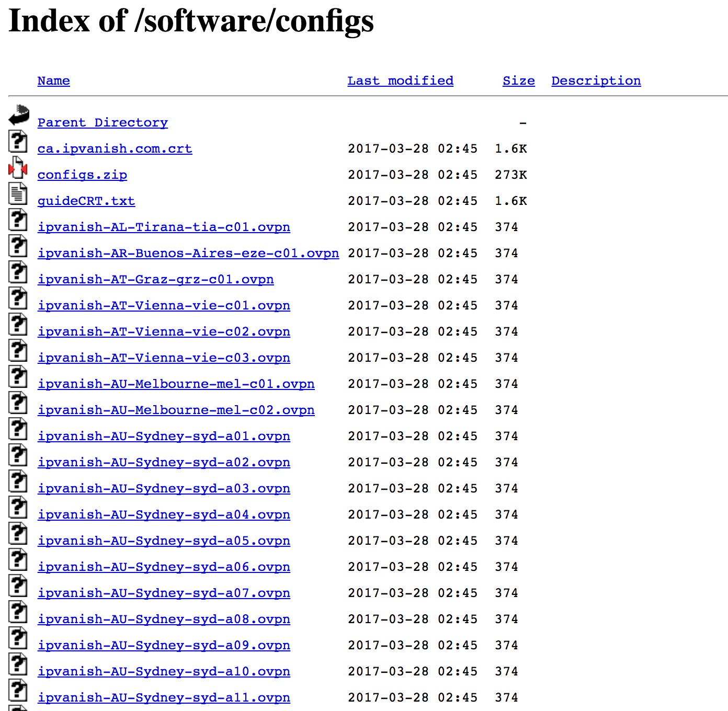The height and width of the screenshot is (711, 728).
Task: Open ipvanish-AR-Buenos-Aires-eze-c01.ovpn link
Action: 188,253
